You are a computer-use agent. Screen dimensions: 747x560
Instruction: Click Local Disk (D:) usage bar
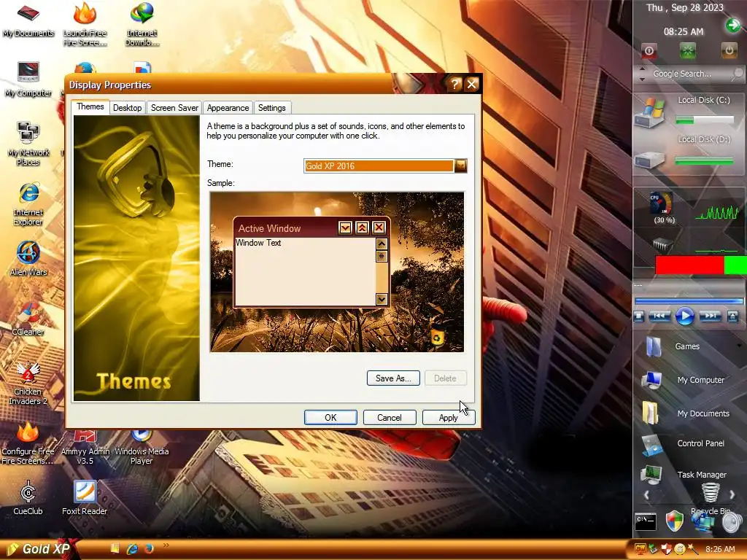[705, 161]
